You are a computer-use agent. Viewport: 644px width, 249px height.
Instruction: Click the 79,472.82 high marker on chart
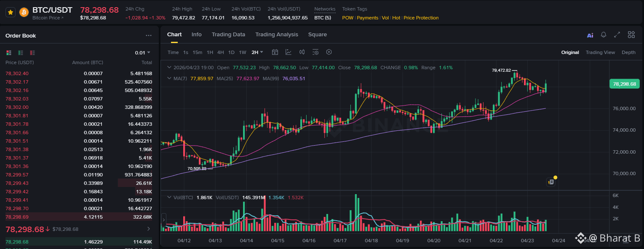(501, 70)
